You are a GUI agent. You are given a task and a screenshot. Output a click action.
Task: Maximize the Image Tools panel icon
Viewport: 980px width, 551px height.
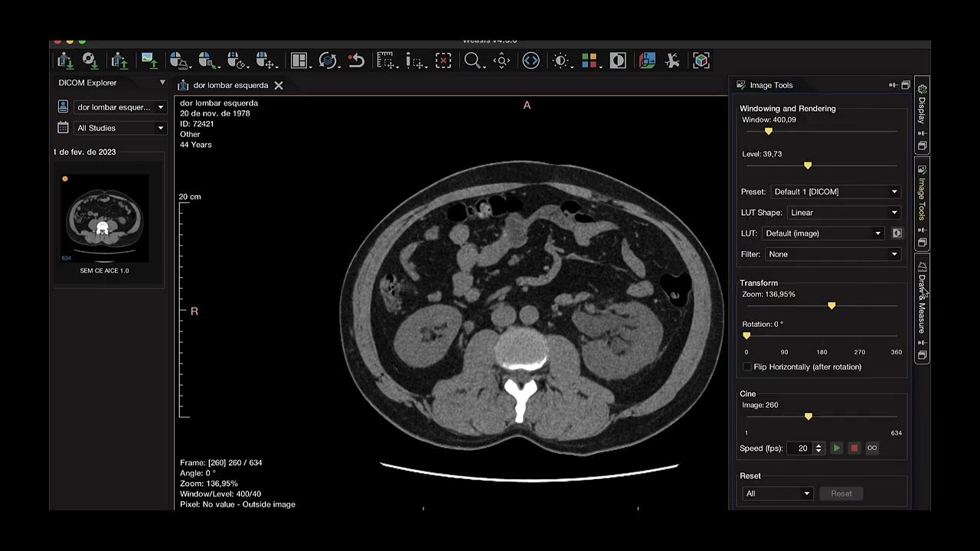pyautogui.click(x=906, y=85)
